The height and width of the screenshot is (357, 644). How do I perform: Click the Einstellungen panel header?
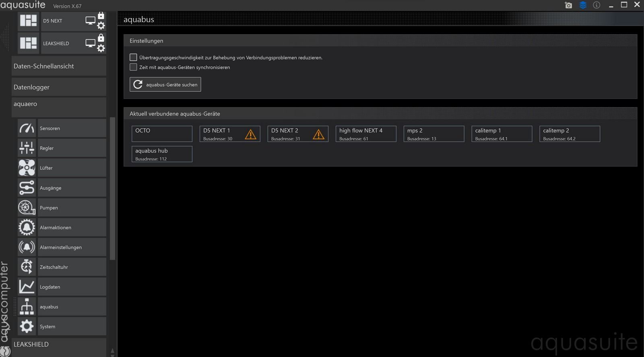[x=380, y=41]
